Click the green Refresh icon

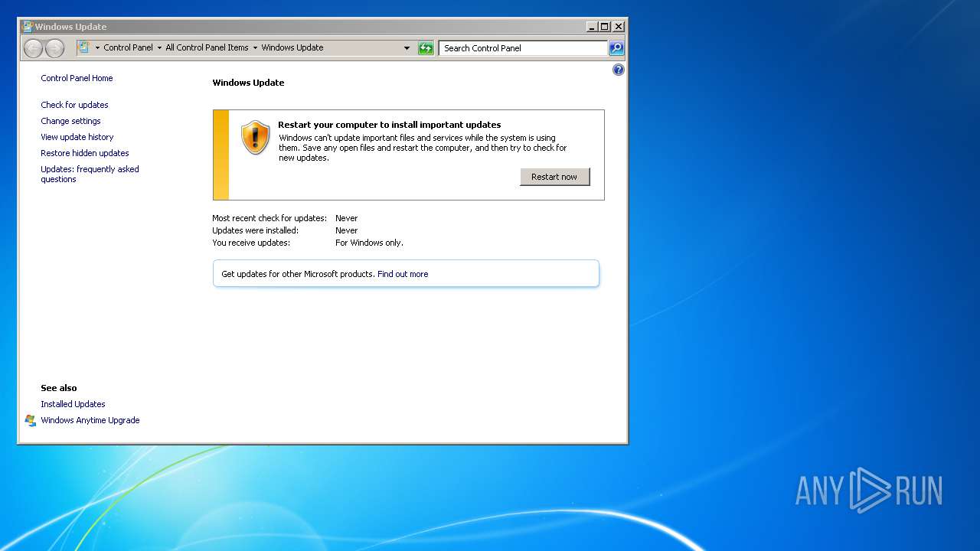pos(426,48)
